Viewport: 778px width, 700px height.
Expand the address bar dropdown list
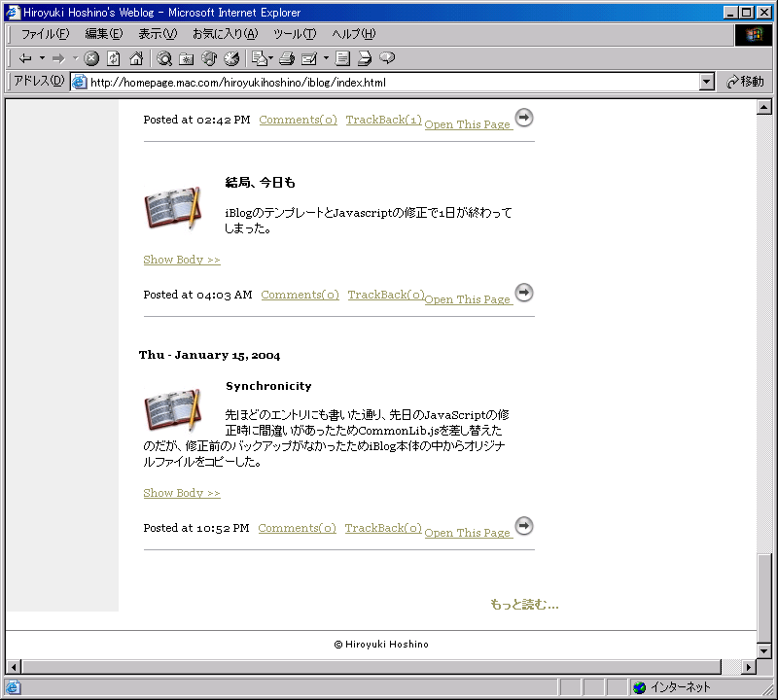tap(707, 82)
